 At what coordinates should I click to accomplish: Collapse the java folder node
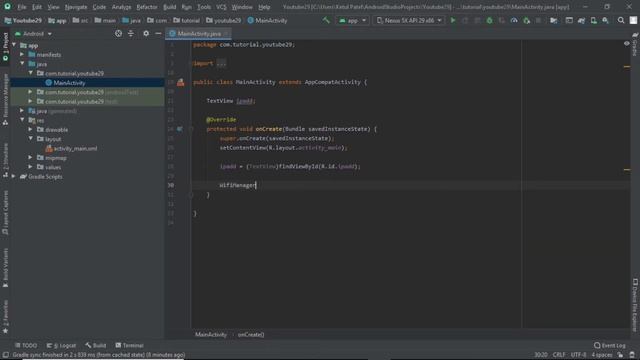point(22,64)
